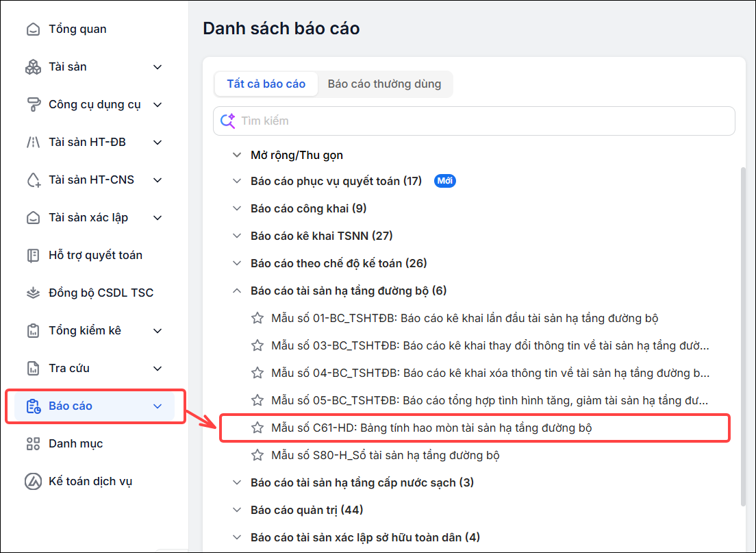The height and width of the screenshot is (553, 756).
Task: Switch to Tất cả báo cáo tab
Action: (x=266, y=84)
